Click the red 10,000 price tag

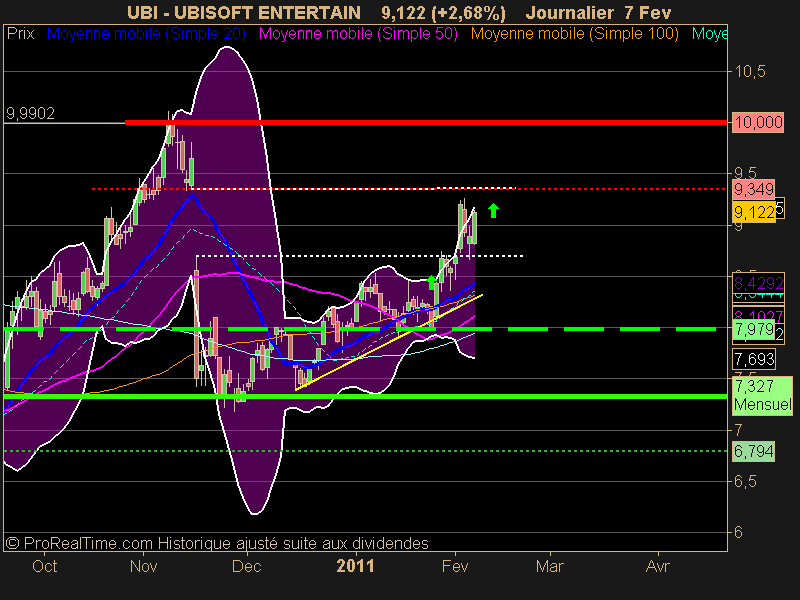coord(758,122)
